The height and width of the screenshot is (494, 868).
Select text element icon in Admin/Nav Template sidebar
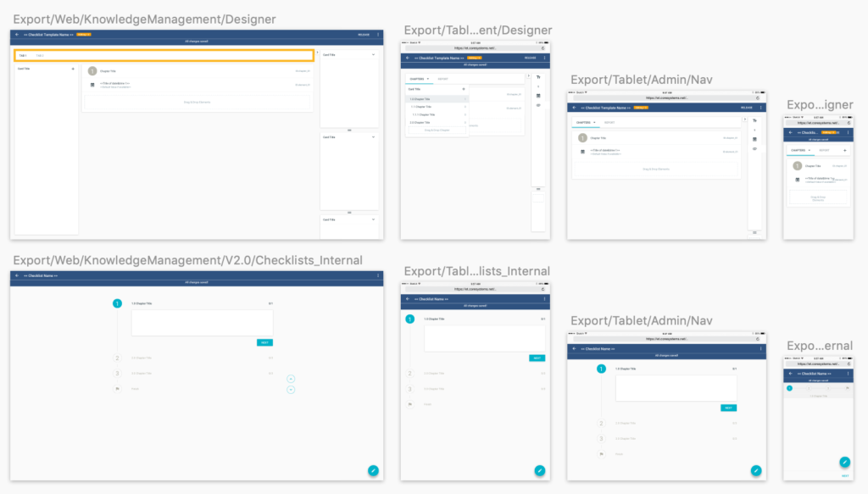coord(754,120)
